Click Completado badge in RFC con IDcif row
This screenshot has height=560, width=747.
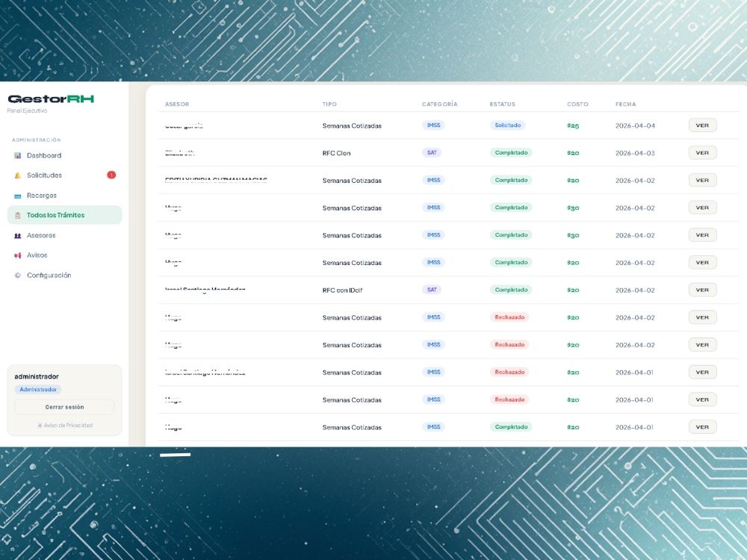(x=511, y=290)
